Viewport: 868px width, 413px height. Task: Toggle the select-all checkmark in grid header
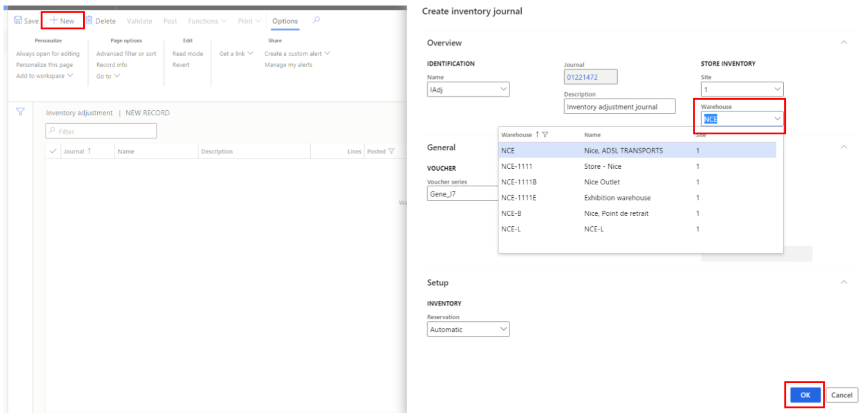(53, 151)
